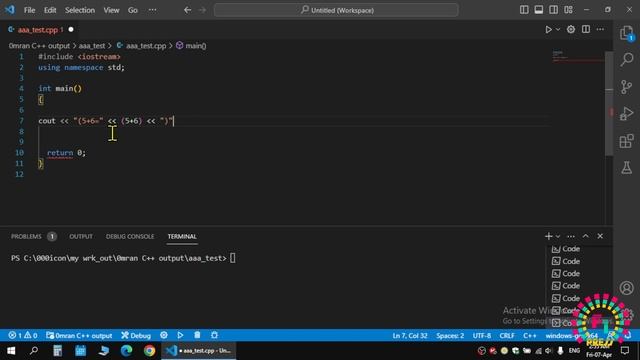Click status bar debug bug icon
This screenshot has height=360, width=640.
214,335
